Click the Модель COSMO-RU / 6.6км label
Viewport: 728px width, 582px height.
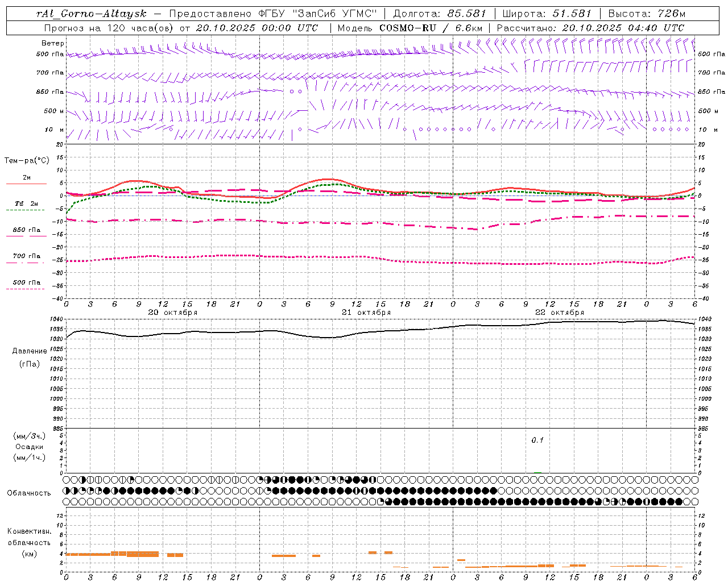click(410, 28)
